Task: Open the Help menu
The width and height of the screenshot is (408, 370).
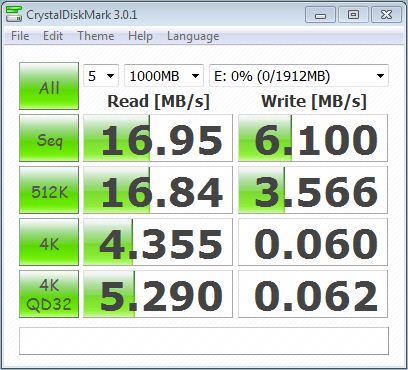Action: click(140, 36)
